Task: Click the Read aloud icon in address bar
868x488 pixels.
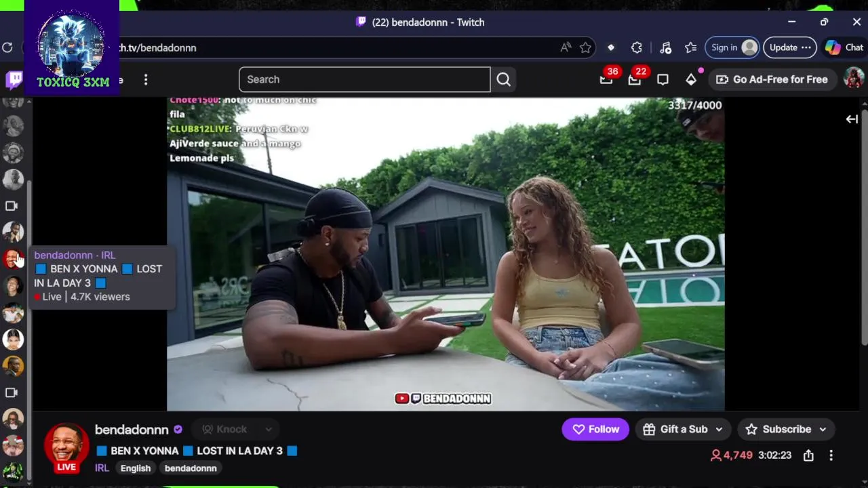Action: click(x=566, y=47)
